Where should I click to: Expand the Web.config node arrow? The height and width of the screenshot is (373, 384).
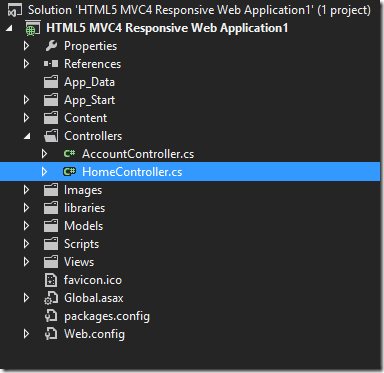click(x=27, y=334)
